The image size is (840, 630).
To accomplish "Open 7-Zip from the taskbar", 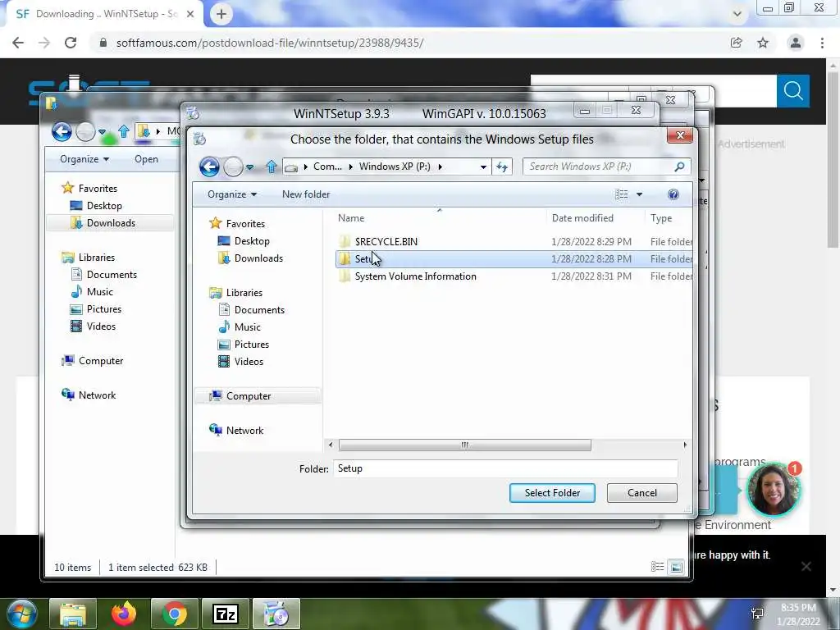I will click(226, 614).
